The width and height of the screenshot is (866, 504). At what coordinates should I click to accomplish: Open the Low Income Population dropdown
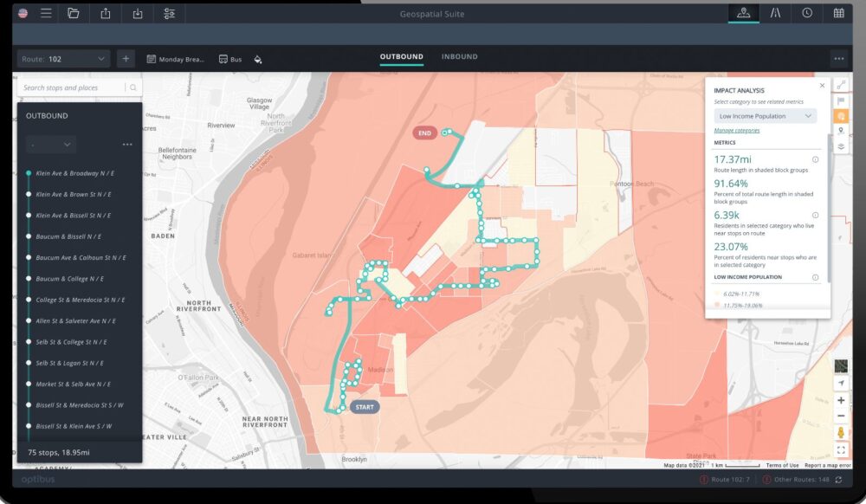765,116
